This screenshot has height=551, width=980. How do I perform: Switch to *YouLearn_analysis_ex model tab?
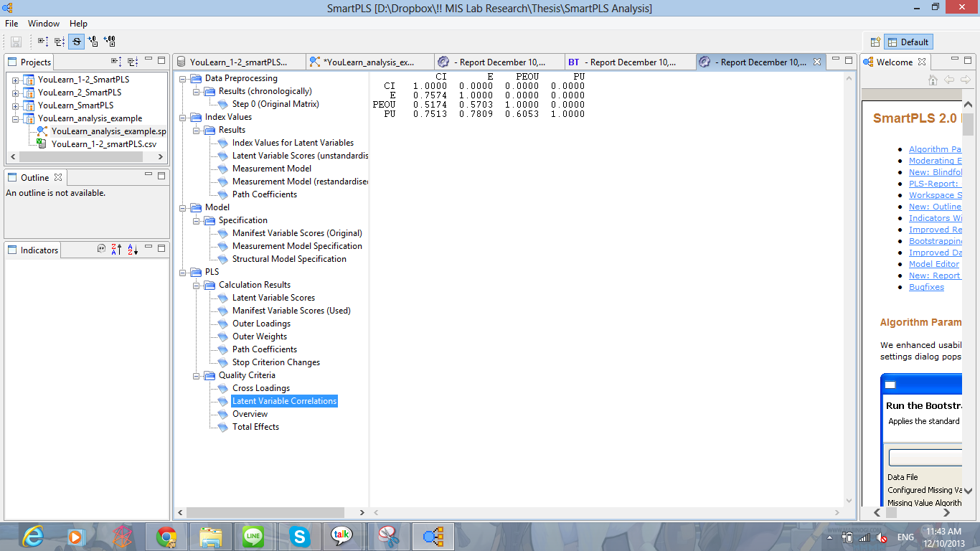[x=369, y=62]
